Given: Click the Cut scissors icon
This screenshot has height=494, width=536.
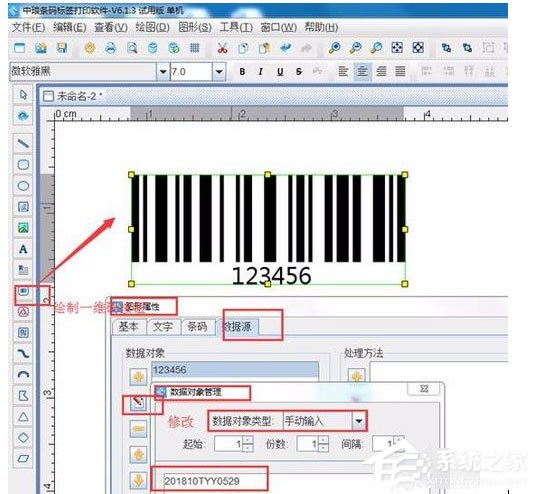Looking at the screenshot, I should point(223,48).
